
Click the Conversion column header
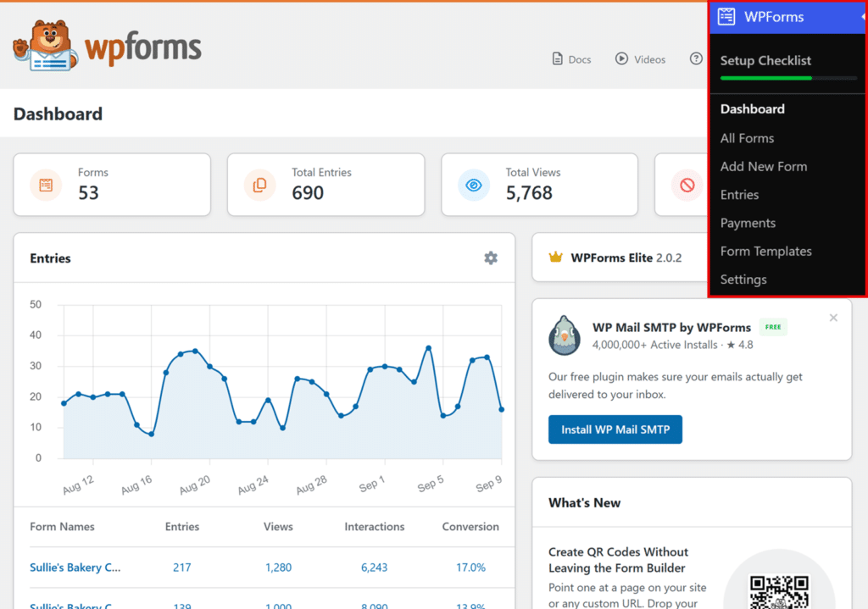coord(470,527)
